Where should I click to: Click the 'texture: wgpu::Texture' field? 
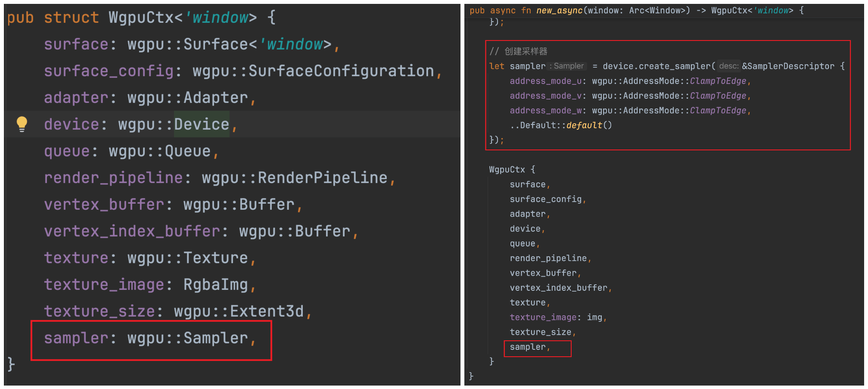pyautogui.click(x=150, y=258)
